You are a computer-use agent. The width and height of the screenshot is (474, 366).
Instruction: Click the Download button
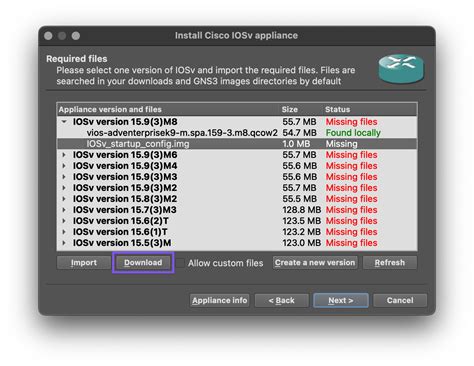[x=143, y=263]
